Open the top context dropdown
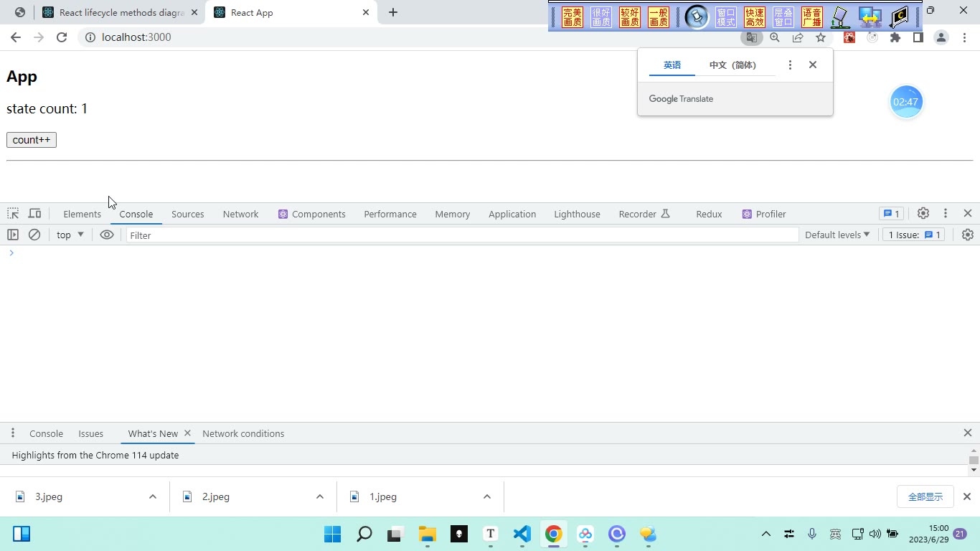 pos(70,235)
